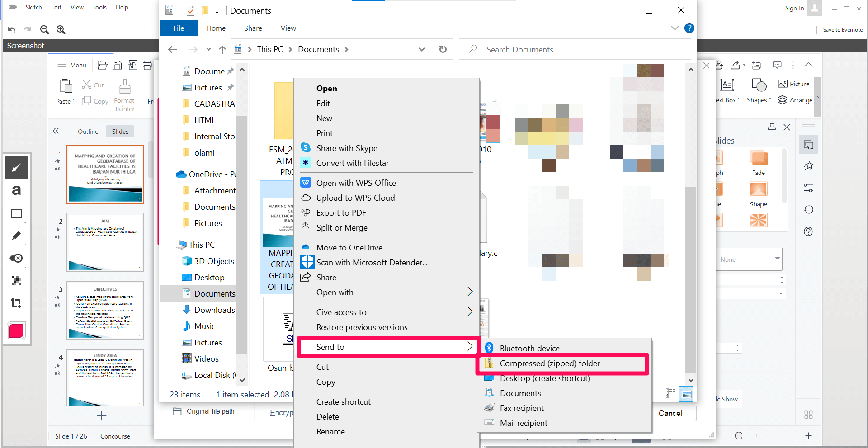Select the highlighter pen tool
The width and height of the screenshot is (868, 448).
[16, 236]
